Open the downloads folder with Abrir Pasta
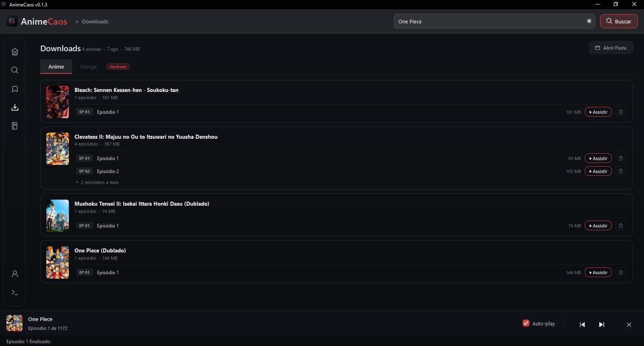Image resolution: width=644 pixels, height=346 pixels. point(611,48)
